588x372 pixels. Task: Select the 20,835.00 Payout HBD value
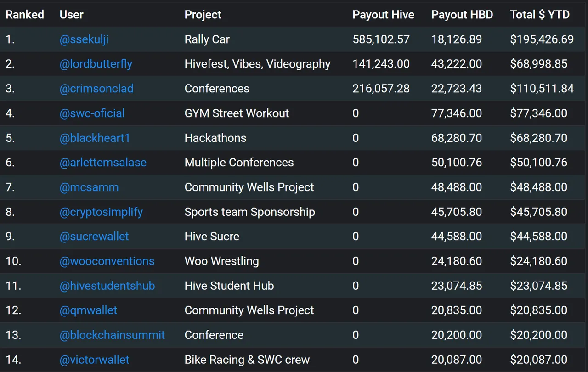click(457, 310)
